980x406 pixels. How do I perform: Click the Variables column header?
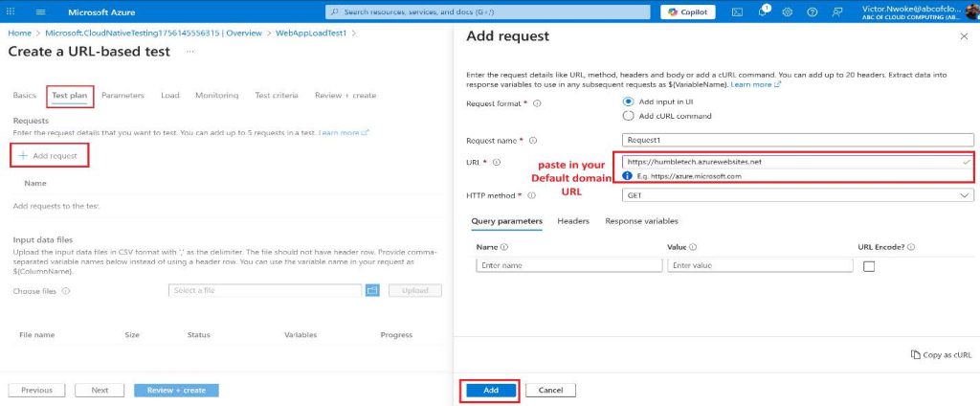pyautogui.click(x=301, y=335)
